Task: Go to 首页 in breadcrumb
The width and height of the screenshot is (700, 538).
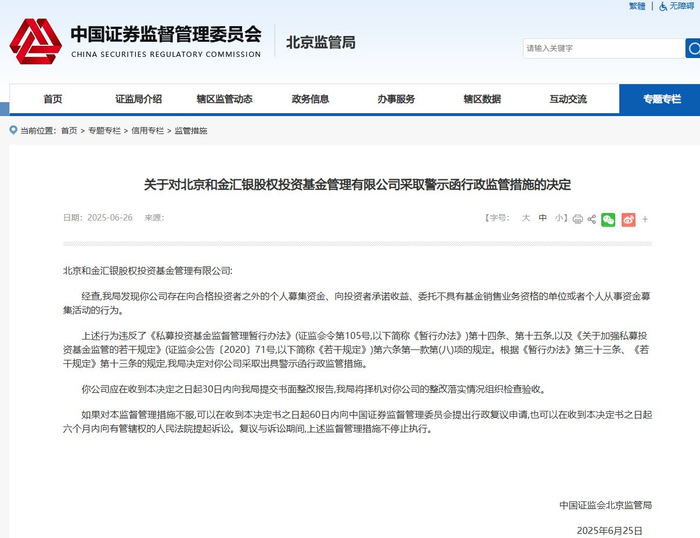Action: click(69, 130)
